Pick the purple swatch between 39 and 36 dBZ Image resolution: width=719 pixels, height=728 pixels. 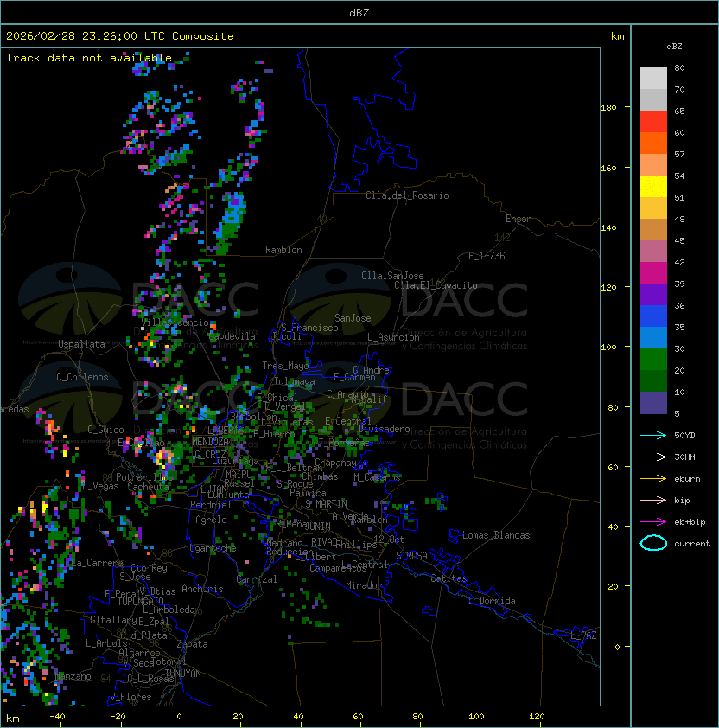click(x=653, y=295)
